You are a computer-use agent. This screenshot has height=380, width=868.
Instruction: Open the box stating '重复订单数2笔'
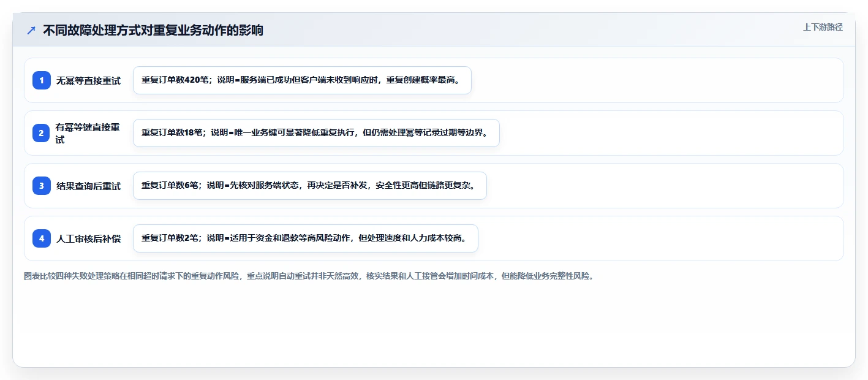point(305,238)
